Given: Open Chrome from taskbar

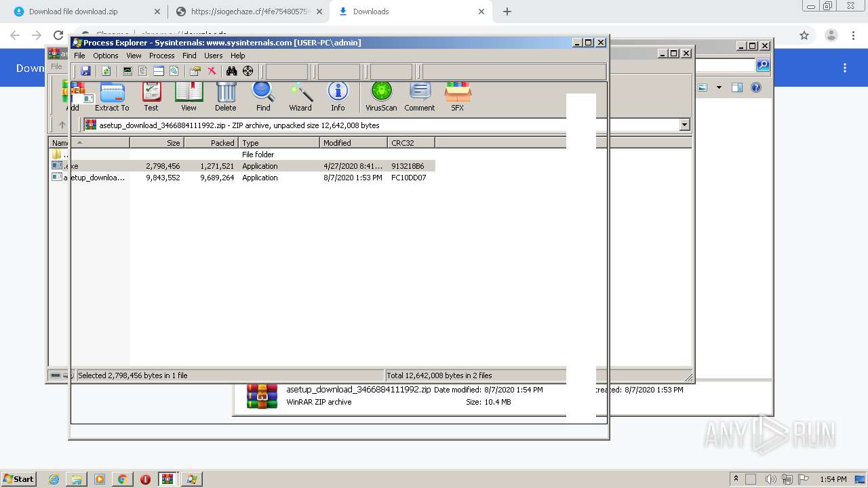Looking at the screenshot, I should coord(122,479).
